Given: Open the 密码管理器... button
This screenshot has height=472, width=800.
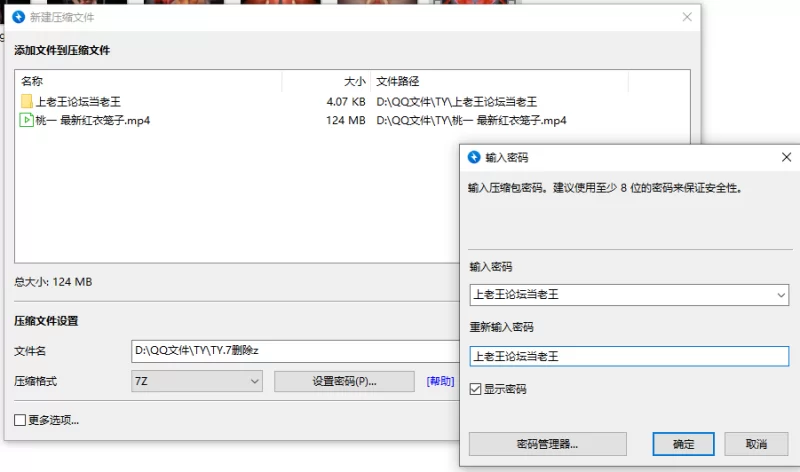Looking at the screenshot, I should [547, 444].
